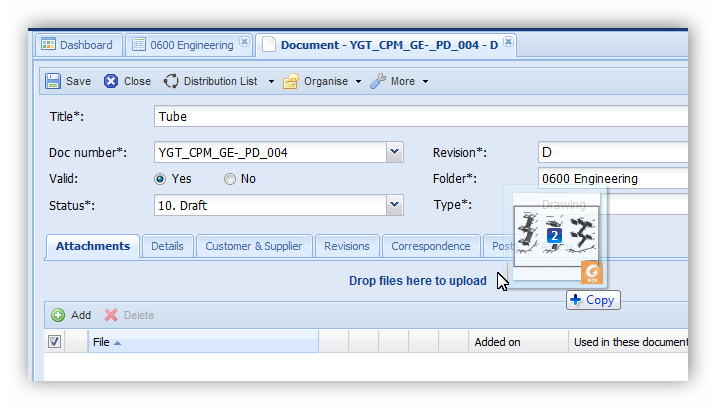Select the No radio for Valid

(x=230, y=179)
